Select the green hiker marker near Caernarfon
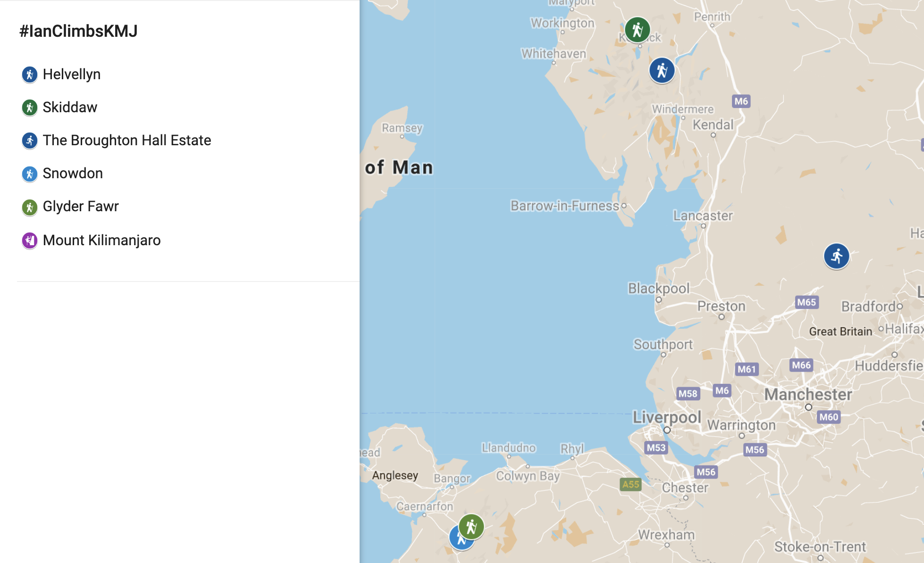 click(x=471, y=527)
